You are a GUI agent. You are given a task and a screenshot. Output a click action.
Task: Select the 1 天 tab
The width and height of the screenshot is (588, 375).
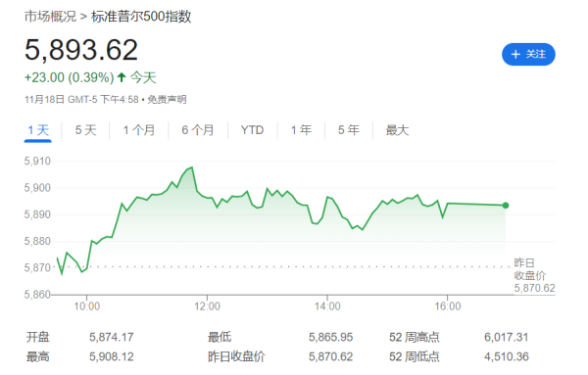38,130
